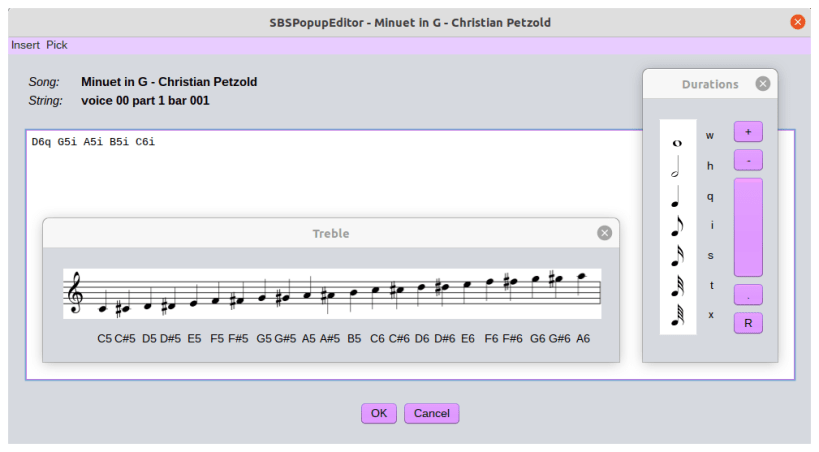Click the F#5 note label

[x=238, y=339]
